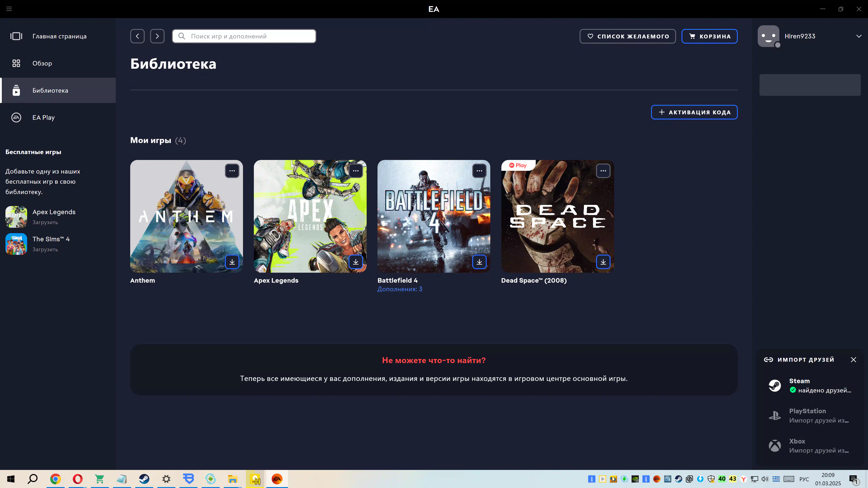Open Список желаемого wishlist
868x488 pixels.
pos(627,36)
